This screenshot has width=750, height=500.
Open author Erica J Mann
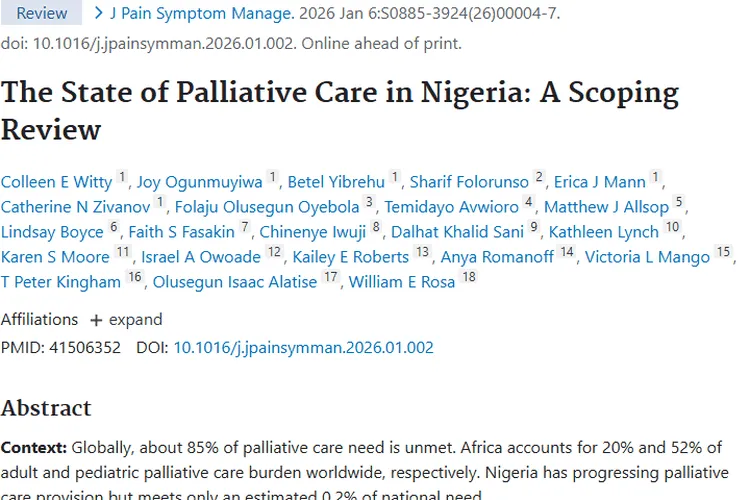pos(601,182)
